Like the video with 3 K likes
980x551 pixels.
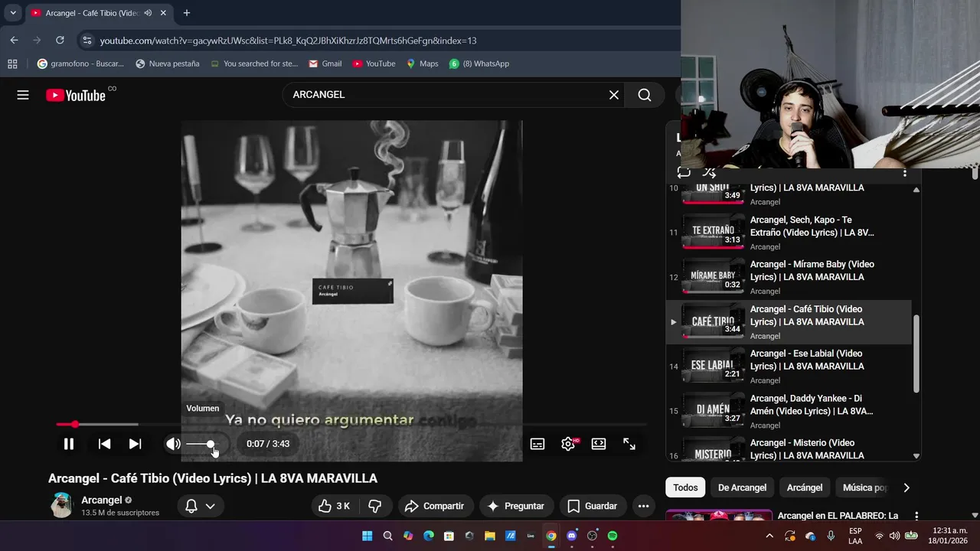point(335,506)
